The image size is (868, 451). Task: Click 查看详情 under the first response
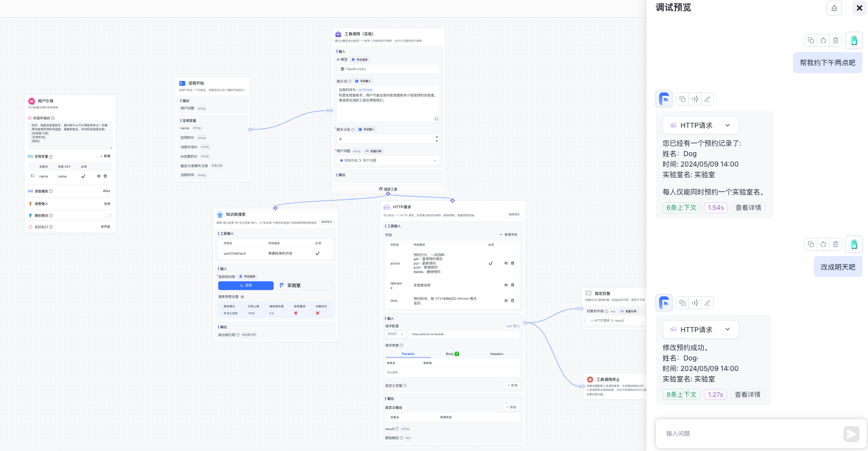coord(748,208)
